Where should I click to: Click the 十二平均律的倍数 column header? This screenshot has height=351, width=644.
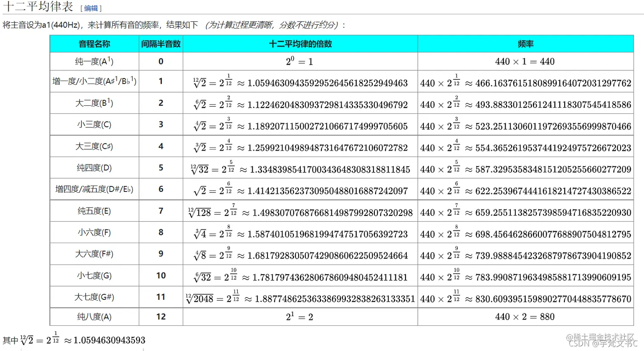[x=300, y=44]
